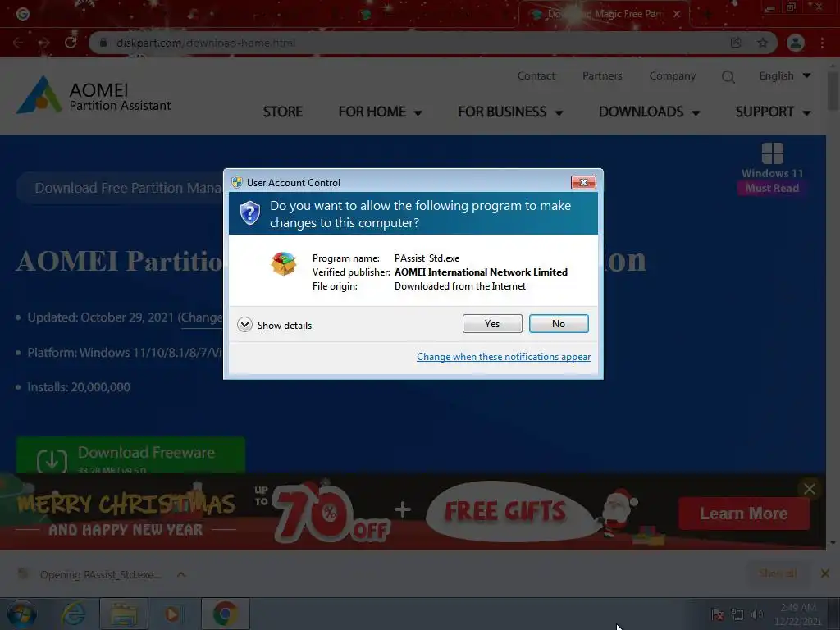The height and width of the screenshot is (630, 840).
Task: Click the AOMEI Partition Assistant logo
Action: 94,96
